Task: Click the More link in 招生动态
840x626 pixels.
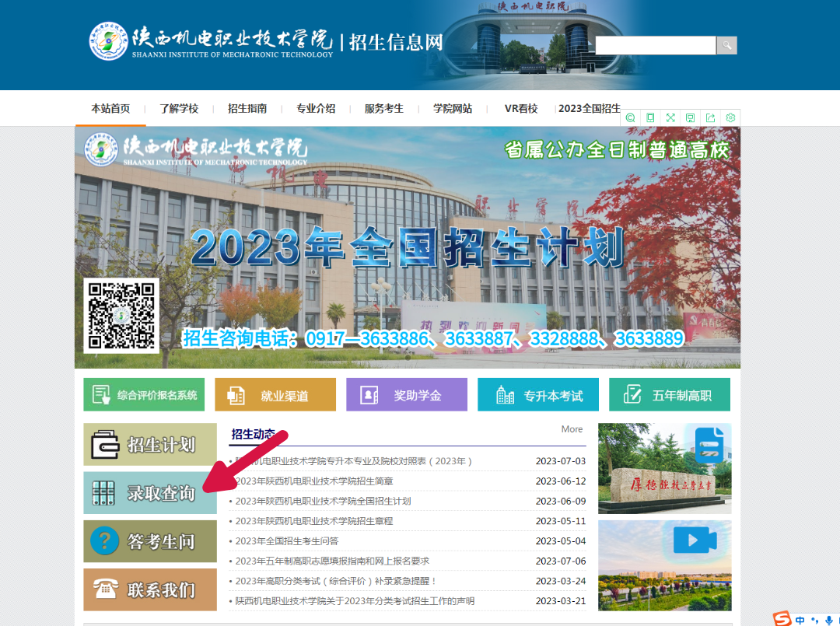Action: coord(572,429)
